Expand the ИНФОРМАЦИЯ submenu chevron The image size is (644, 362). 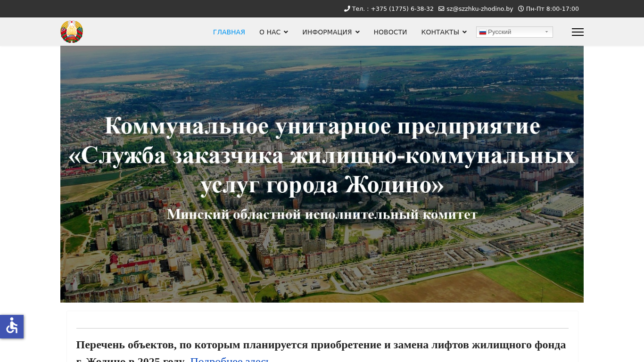point(357,32)
